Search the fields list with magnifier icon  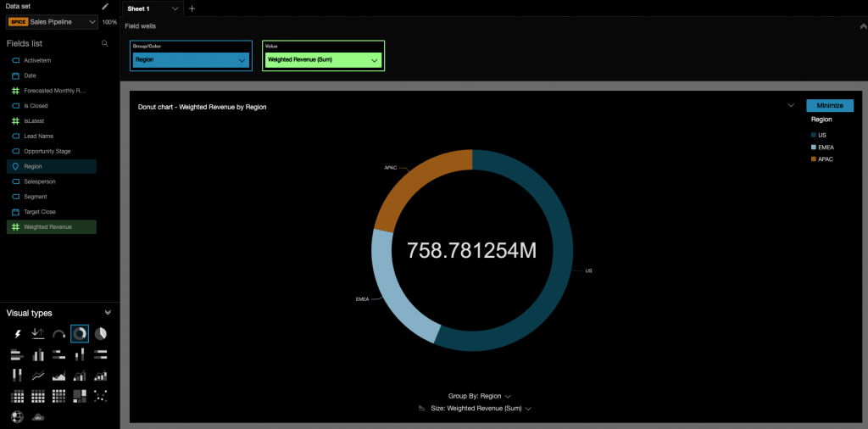(105, 43)
